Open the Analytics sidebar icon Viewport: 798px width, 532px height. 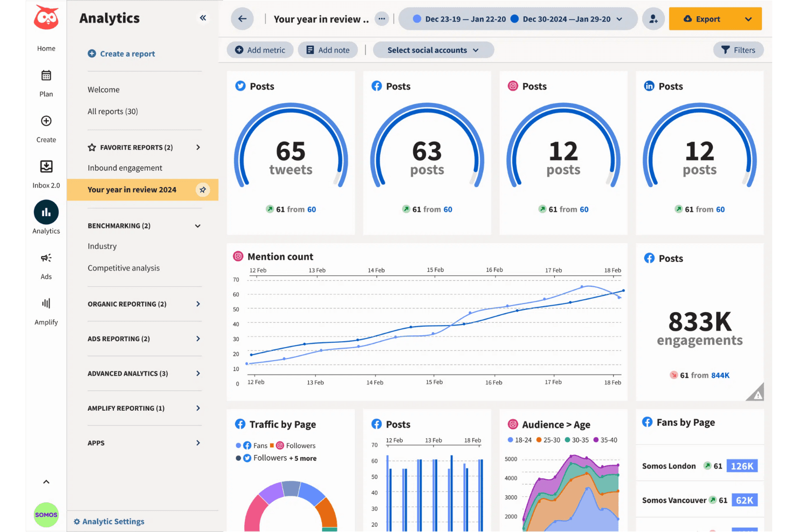pos(46,212)
